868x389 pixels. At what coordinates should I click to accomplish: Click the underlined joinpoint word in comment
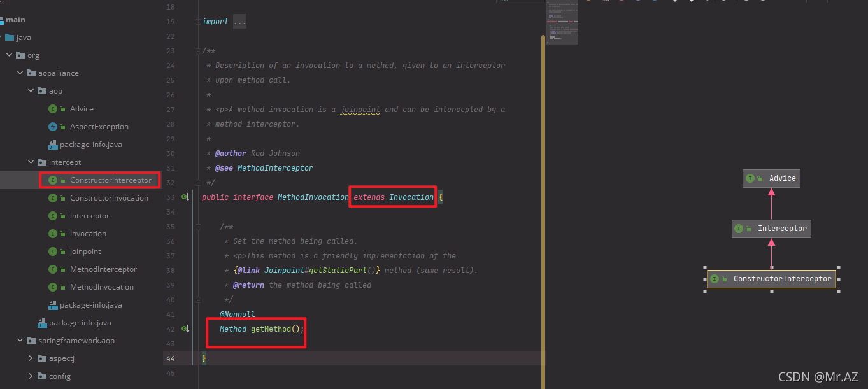360,110
